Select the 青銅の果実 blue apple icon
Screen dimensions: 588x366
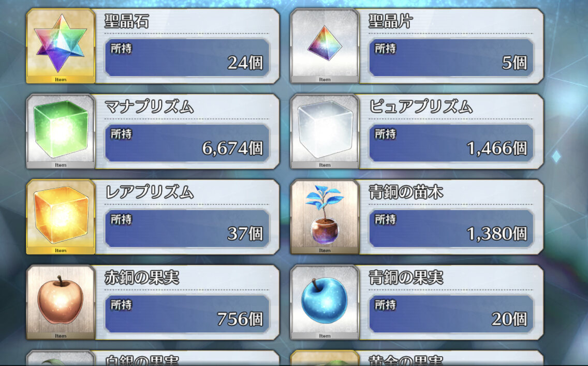pyautogui.click(x=325, y=302)
